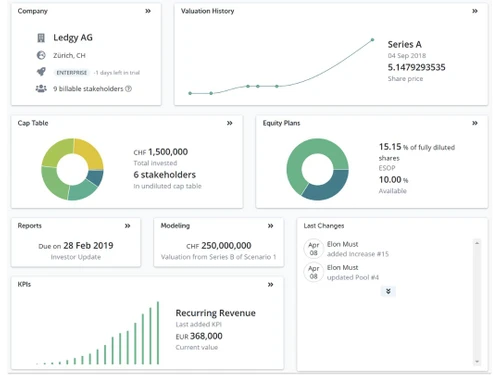Click Valuation from Series B of Scenario 1
This screenshot has width=500, height=375.
pos(219,257)
